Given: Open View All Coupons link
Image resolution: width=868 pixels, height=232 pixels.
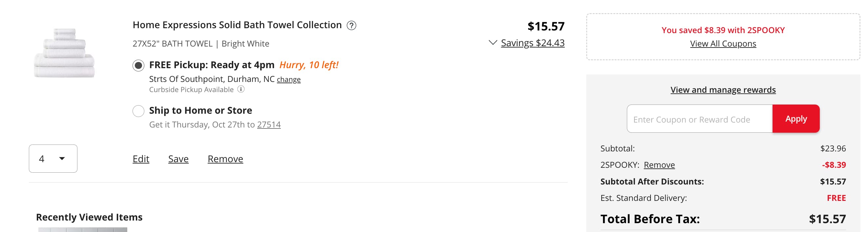Looking at the screenshot, I should [723, 44].
